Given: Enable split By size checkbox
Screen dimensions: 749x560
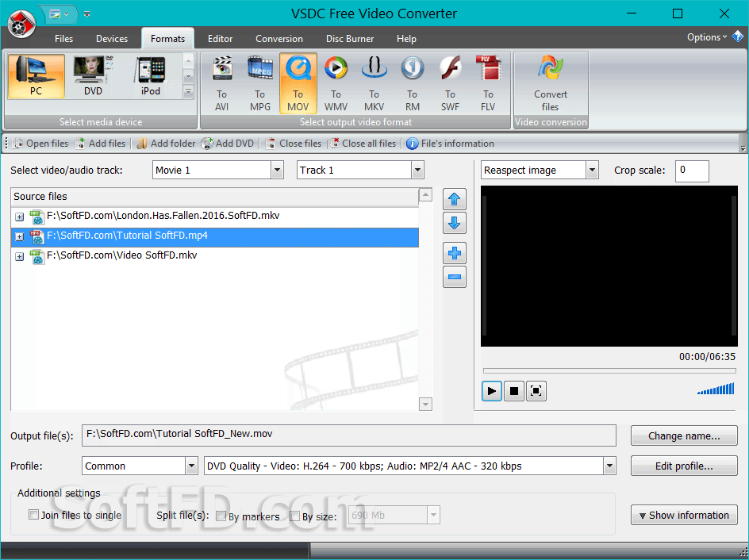Looking at the screenshot, I should click(294, 516).
